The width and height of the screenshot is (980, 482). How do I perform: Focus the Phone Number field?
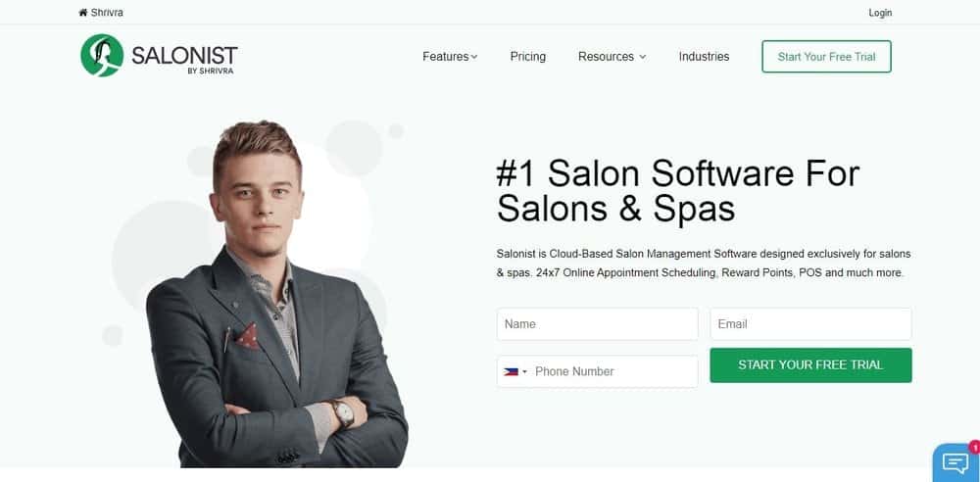[598, 371]
